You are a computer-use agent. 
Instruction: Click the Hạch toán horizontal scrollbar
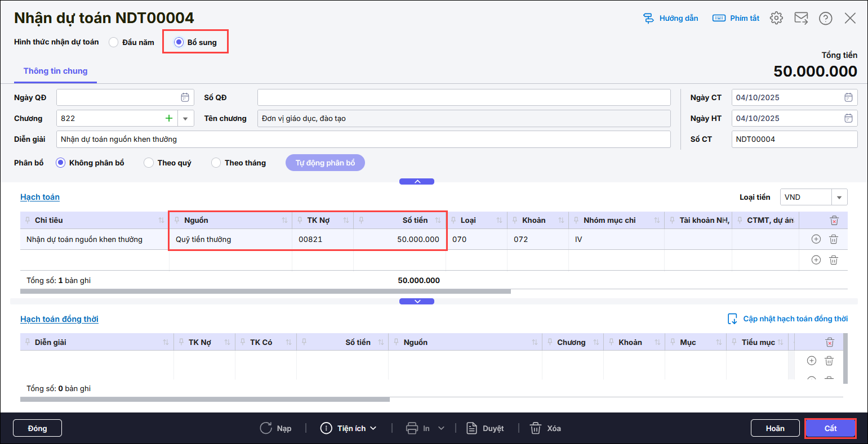(265, 291)
